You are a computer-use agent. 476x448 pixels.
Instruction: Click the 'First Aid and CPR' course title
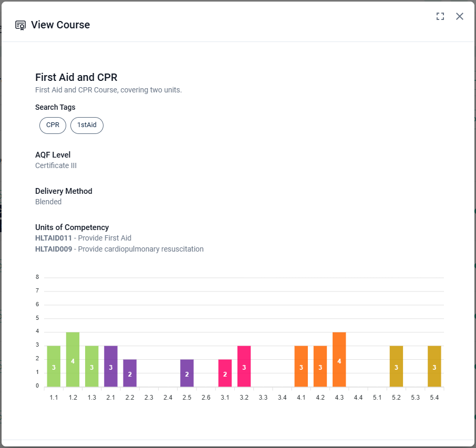pos(76,77)
